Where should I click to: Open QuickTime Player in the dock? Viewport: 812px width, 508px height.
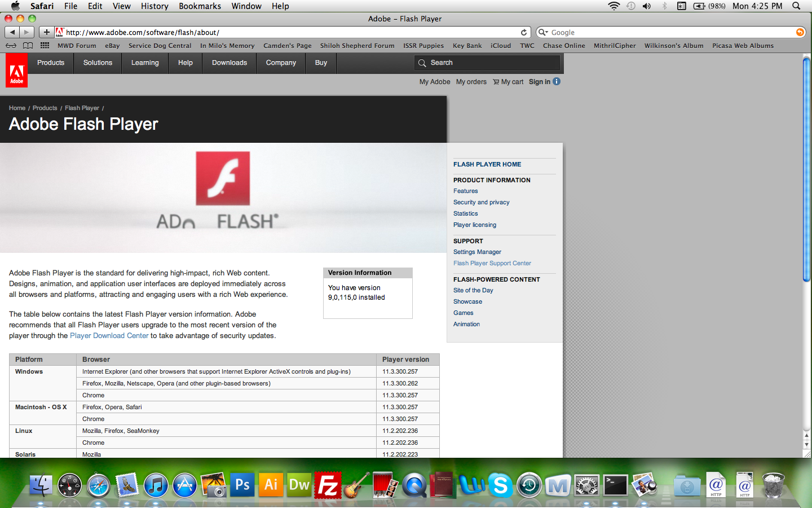414,484
